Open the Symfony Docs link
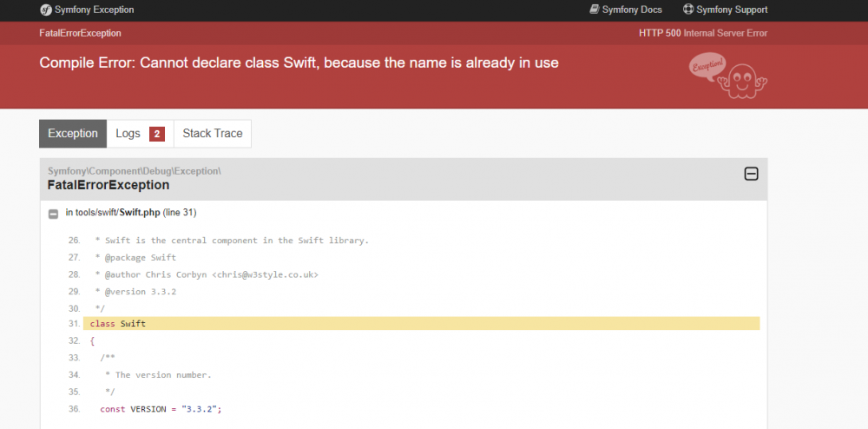Viewport: 868px width, 429px height. [x=630, y=10]
